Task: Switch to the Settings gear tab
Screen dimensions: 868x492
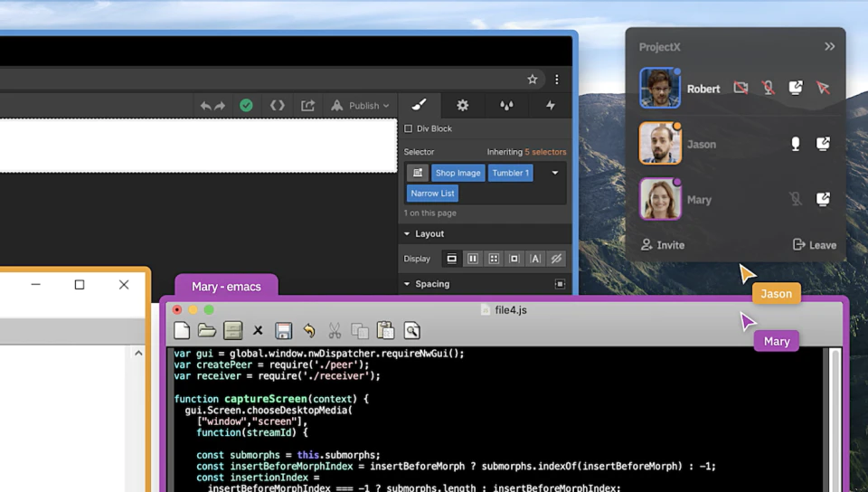Action: (462, 105)
